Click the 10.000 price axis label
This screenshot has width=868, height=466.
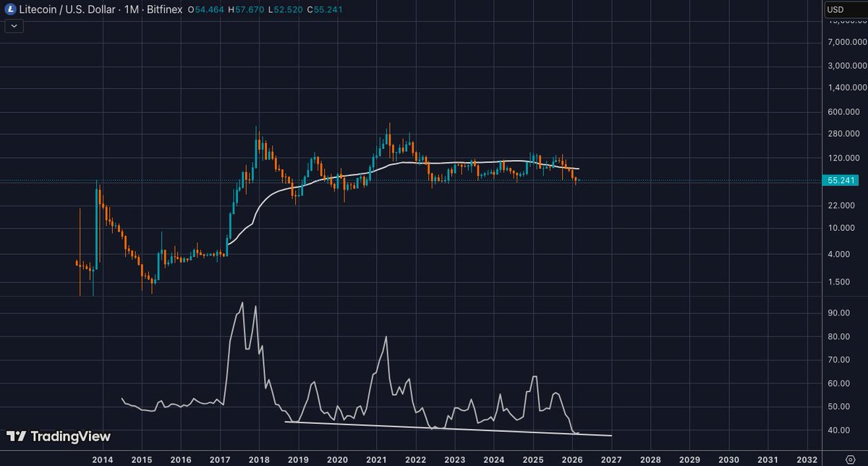point(842,228)
